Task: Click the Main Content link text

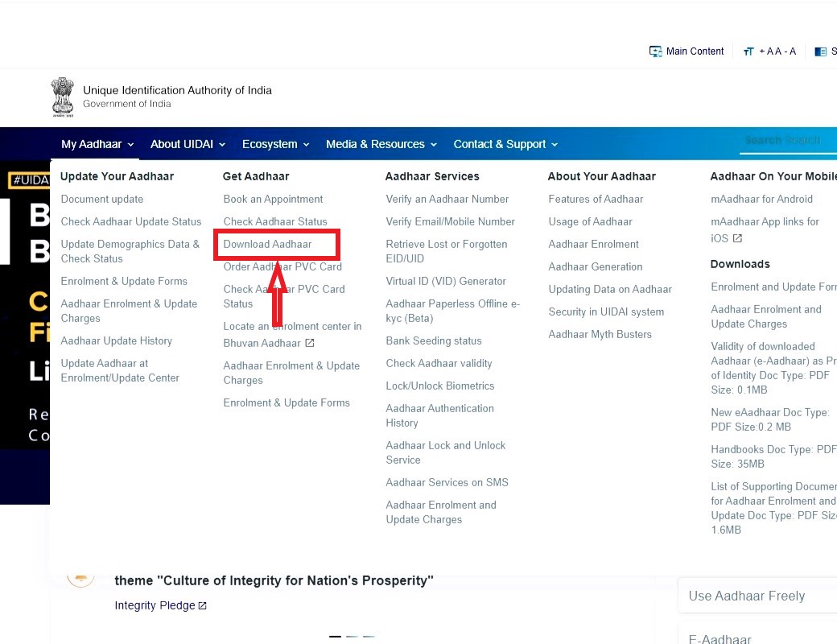Action: pyautogui.click(x=695, y=52)
